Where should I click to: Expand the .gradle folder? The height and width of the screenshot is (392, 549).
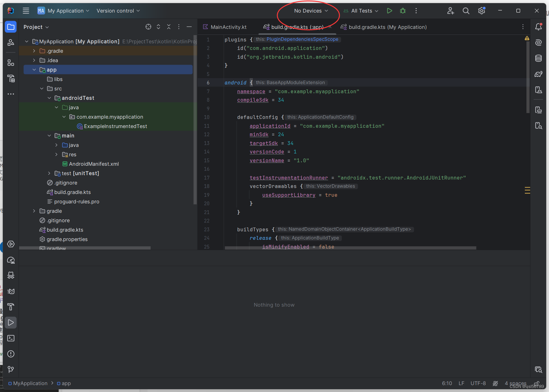coord(34,51)
